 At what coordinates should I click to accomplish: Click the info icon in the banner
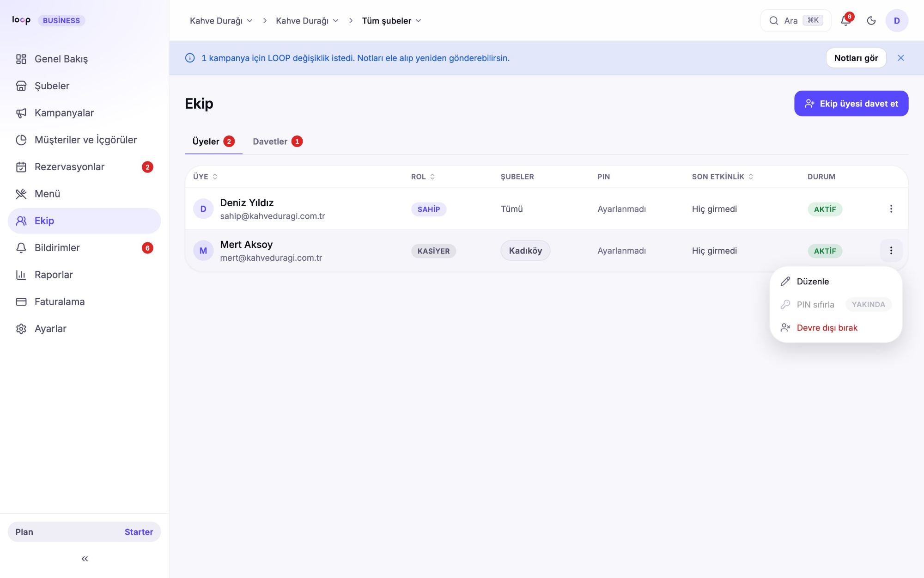pyautogui.click(x=190, y=58)
